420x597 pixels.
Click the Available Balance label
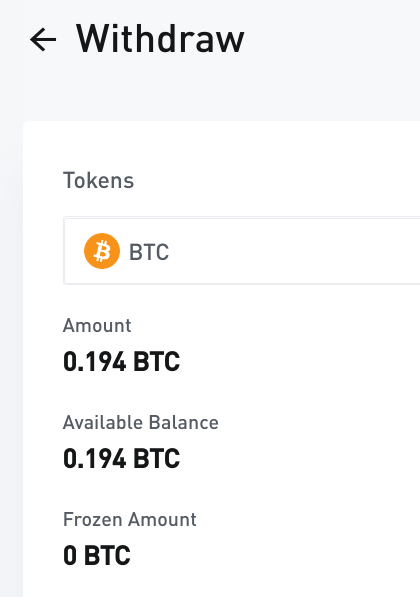pos(141,423)
